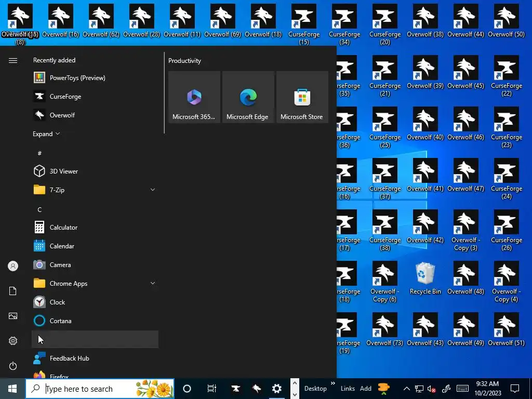This screenshot has height=399, width=532.
Task: Focus the taskbar search box
Action: (100, 389)
